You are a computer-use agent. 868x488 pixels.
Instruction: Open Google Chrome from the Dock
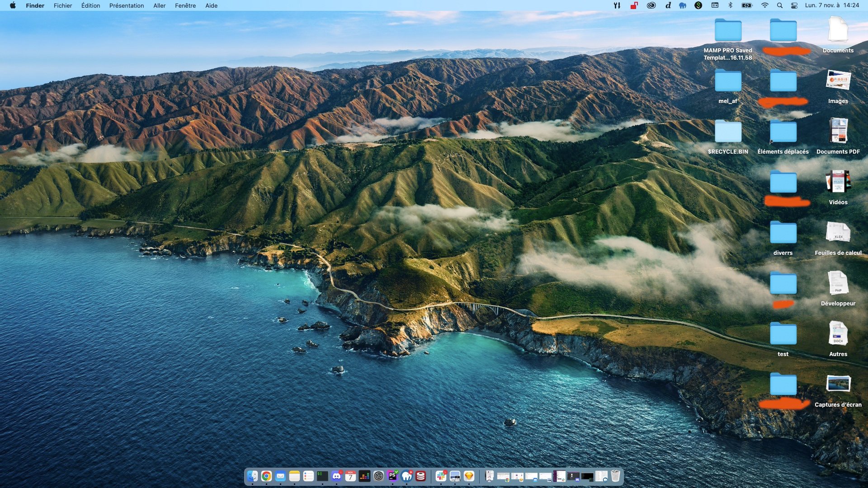[266, 476]
